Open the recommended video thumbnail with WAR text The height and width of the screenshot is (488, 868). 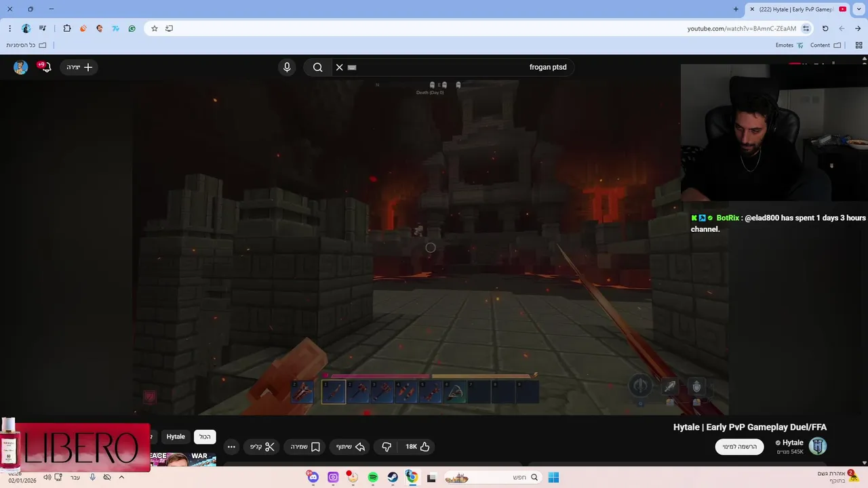183,460
